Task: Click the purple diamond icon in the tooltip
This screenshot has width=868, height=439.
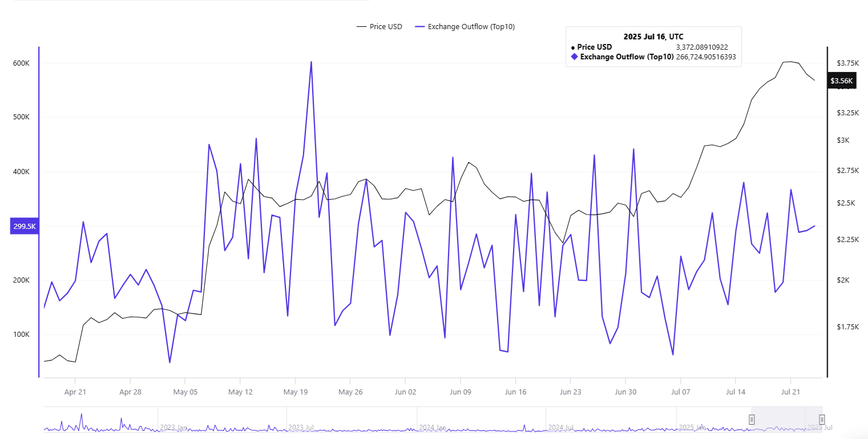Action: [x=573, y=57]
